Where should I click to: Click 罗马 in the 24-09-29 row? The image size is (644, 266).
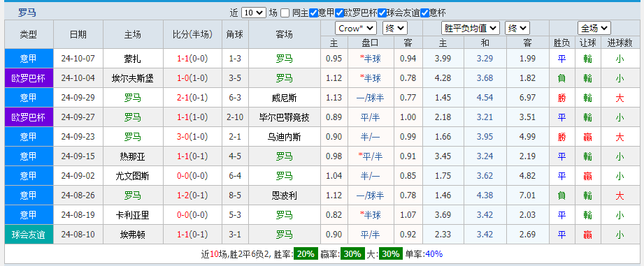click(x=132, y=98)
